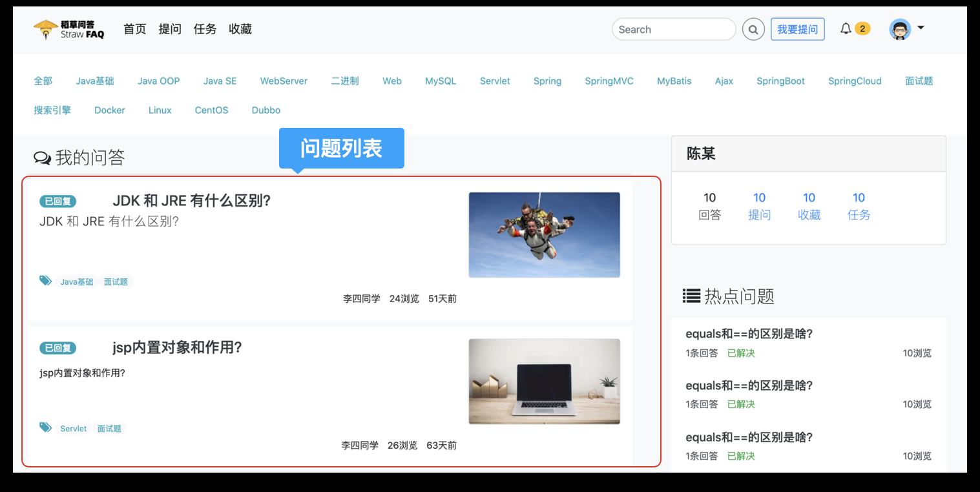Image resolution: width=980 pixels, height=492 pixels.
Task: Click the tag icon beside Servlet tag
Action: (x=45, y=427)
